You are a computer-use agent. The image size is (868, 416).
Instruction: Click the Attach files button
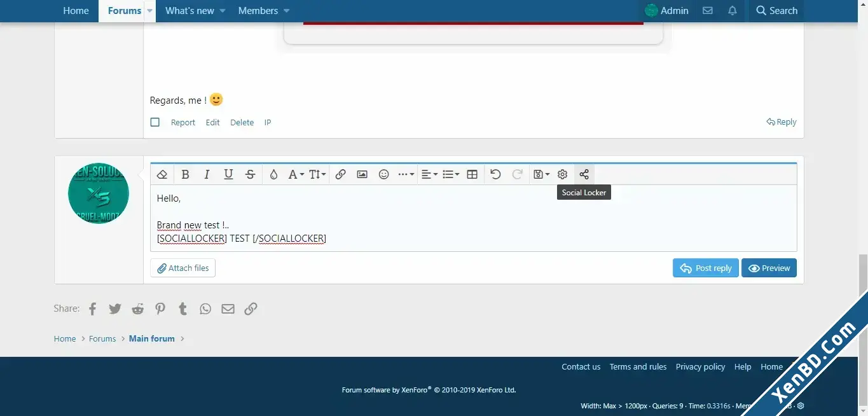click(183, 268)
